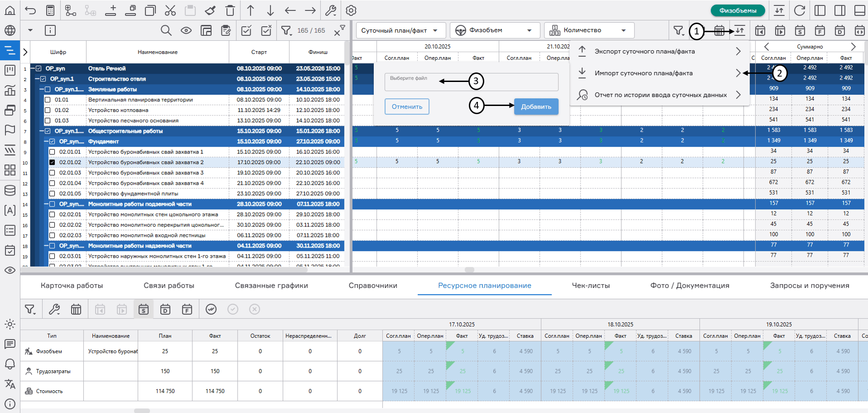This screenshot has height=413, width=868.
Task: Click the Добавить button
Action: (536, 106)
